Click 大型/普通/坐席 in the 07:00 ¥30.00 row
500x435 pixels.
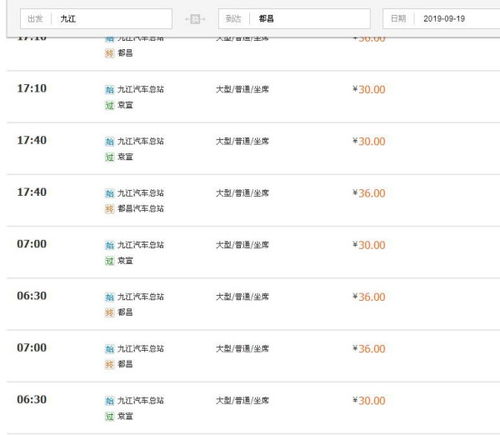tap(242, 245)
